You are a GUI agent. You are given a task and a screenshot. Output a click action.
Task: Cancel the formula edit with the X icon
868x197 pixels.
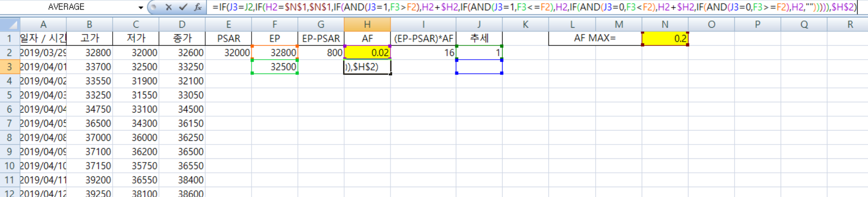pos(168,7)
